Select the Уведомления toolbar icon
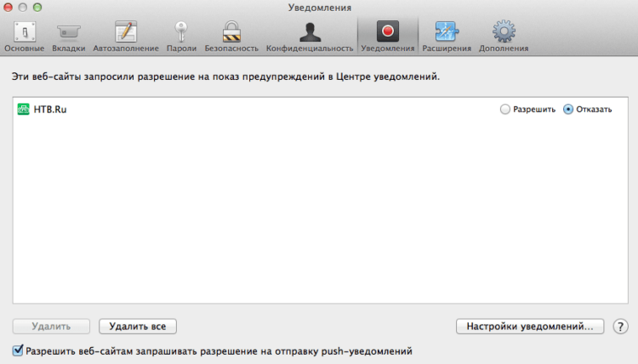The width and height of the screenshot is (638, 364). click(x=387, y=35)
